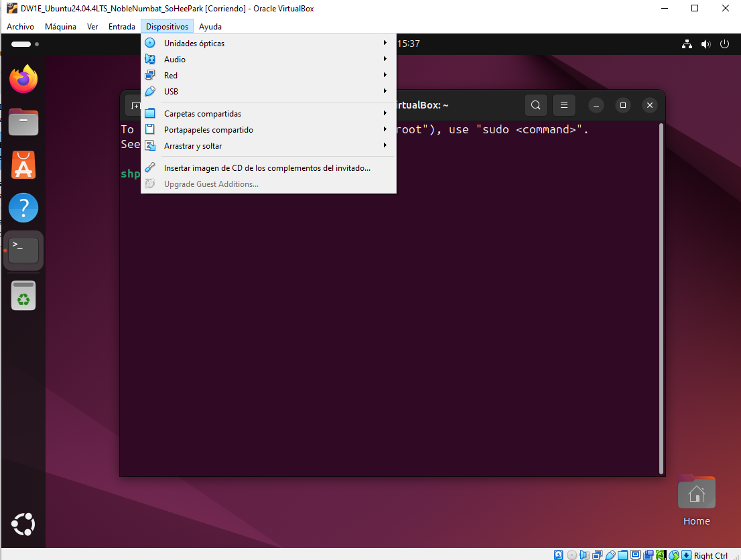Choose Insertar imagen de CD de los complementos
741x560 pixels.
pyautogui.click(x=269, y=167)
